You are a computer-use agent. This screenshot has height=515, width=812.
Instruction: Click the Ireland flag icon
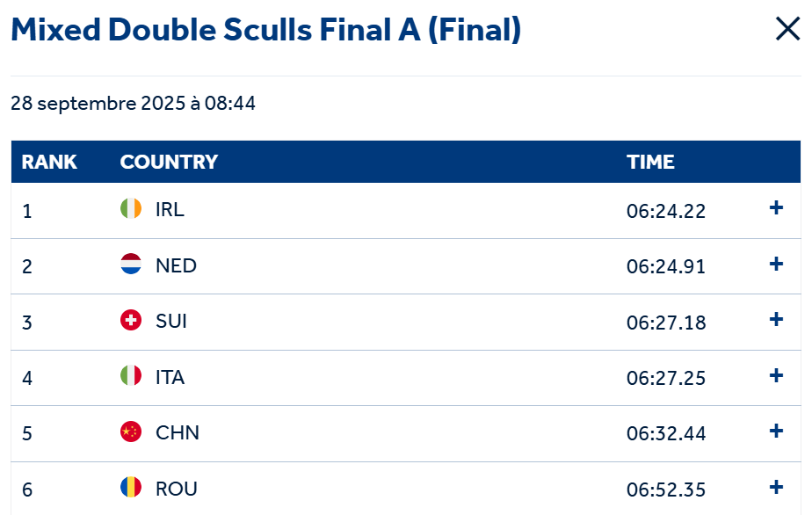pos(130,209)
